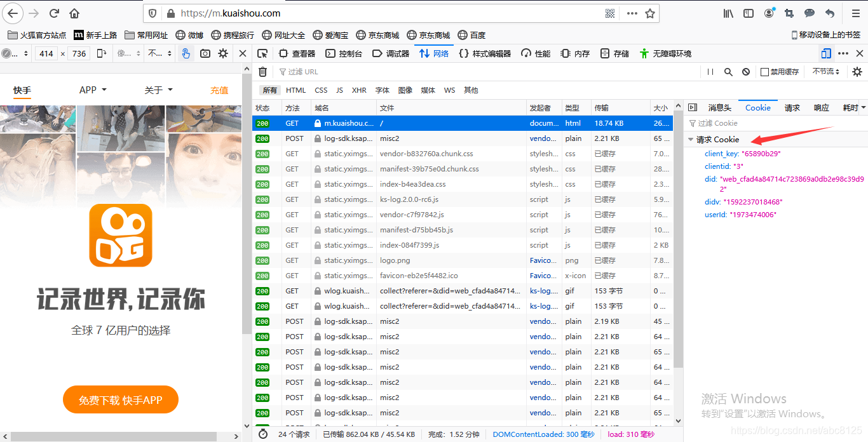Click the screenshot crop icon in toolbar
Screen dimensions: 868x442
pyautogui.click(x=789, y=13)
